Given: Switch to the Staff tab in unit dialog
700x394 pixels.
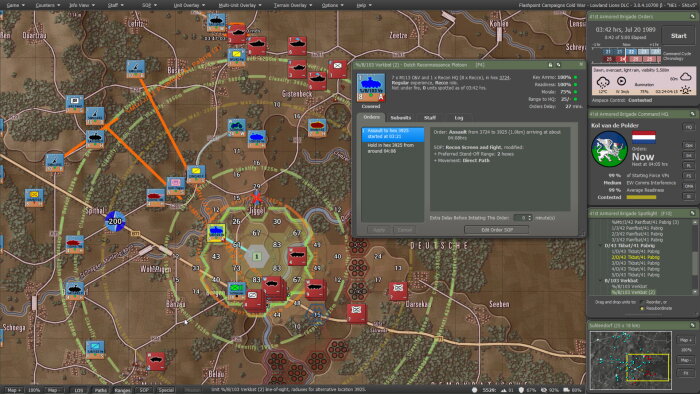Looking at the screenshot, I should tap(430, 118).
